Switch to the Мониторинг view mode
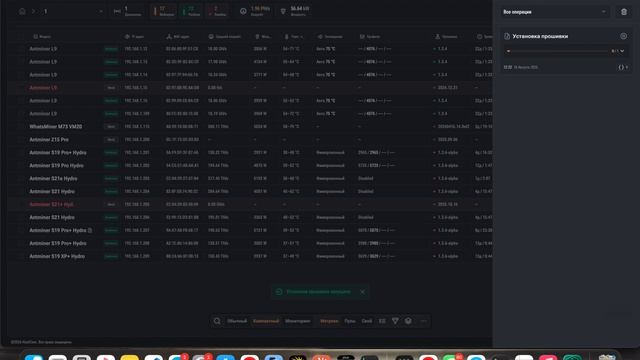Screen dimensions: 640x360 pyautogui.click(x=298, y=321)
